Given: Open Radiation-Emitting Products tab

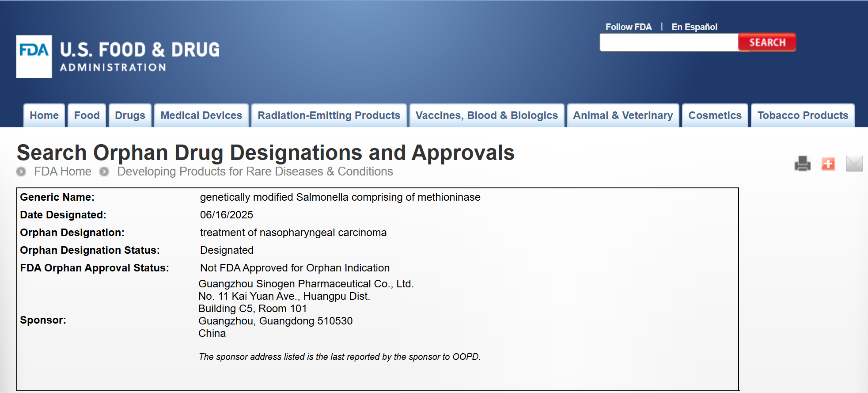Looking at the screenshot, I should pyautogui.click(x=329, y=115).
